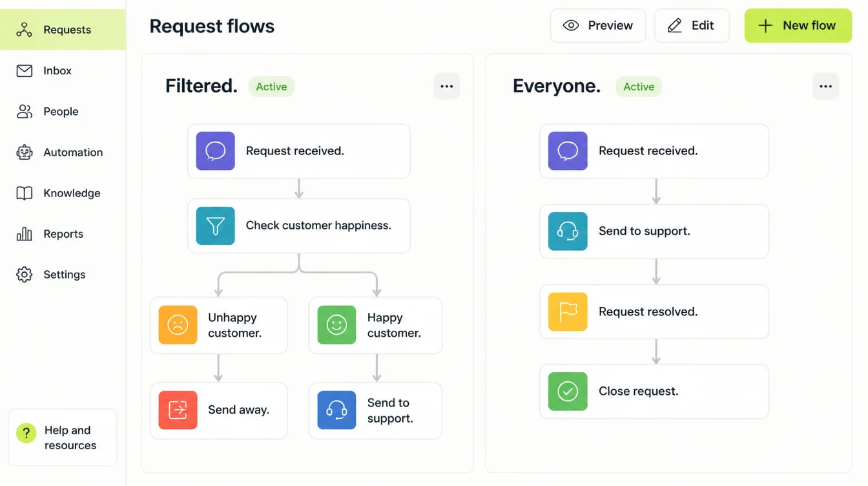Click the Active badge on Everyone flow
Viewport: 868px width, 486px height.
(x=639, y=87)
